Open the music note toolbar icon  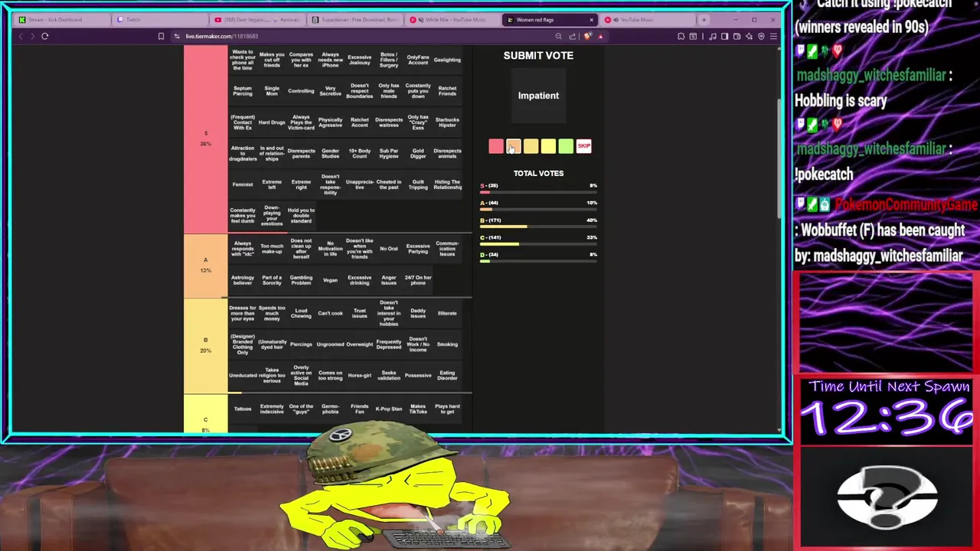point(714,36)
